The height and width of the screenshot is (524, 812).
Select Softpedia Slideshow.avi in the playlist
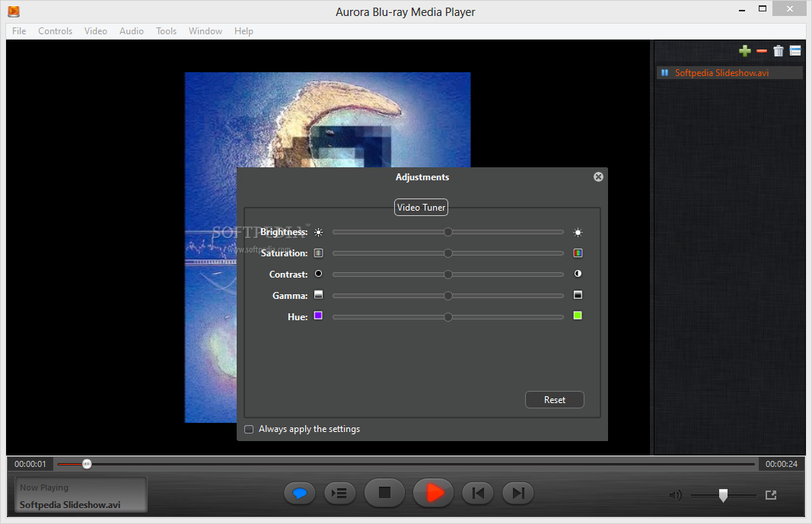[x=730, y=73]
